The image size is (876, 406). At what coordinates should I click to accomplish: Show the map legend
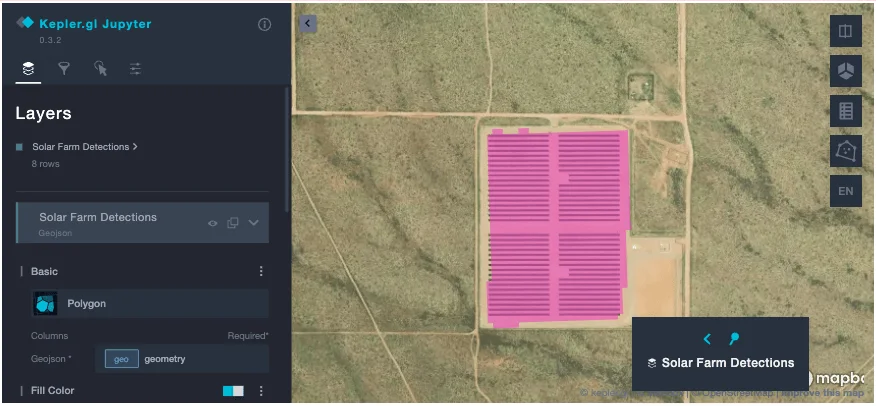[x=845, y=111]
